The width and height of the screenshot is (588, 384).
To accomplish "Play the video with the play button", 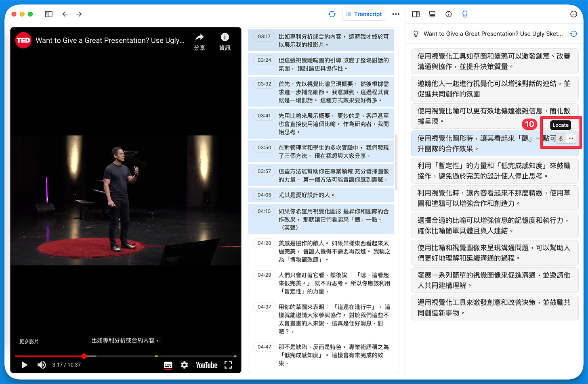I will click(24, 365).
